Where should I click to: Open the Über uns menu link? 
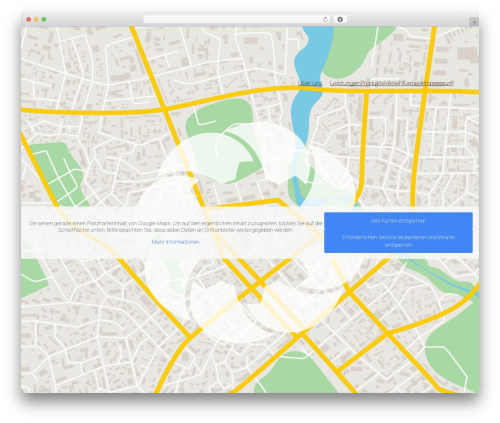pyautogui.click(x=310, y=83)
